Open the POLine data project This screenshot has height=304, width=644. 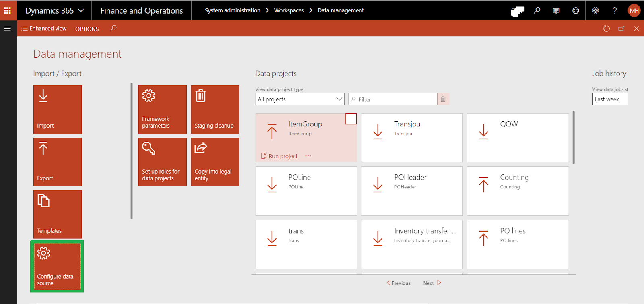pyautogui.click(x=306, y=191)
